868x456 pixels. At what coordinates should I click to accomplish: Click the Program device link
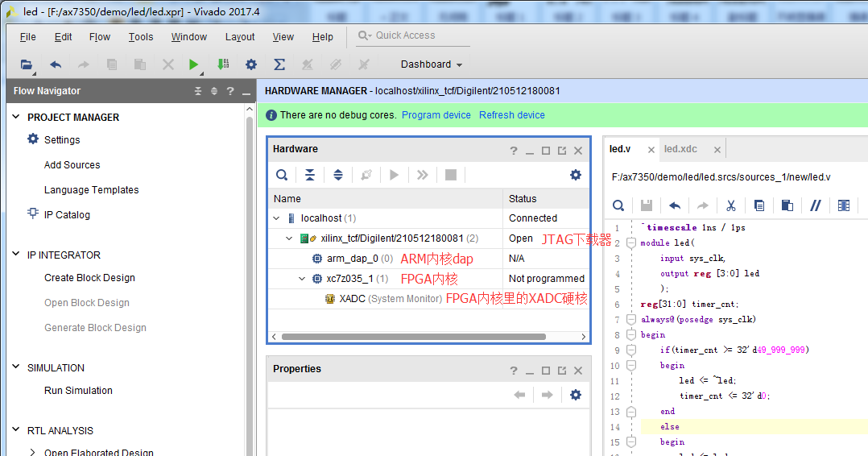pos(436,115)
